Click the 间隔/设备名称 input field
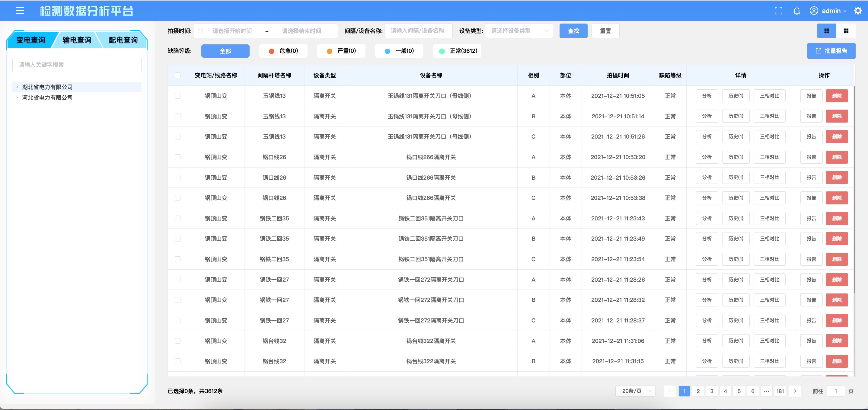This screenshot has height=410, width=868. (419, 31)
